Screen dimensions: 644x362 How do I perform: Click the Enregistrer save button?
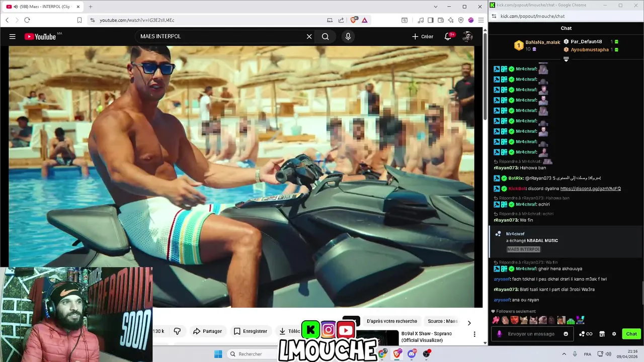tap(251, 331)
